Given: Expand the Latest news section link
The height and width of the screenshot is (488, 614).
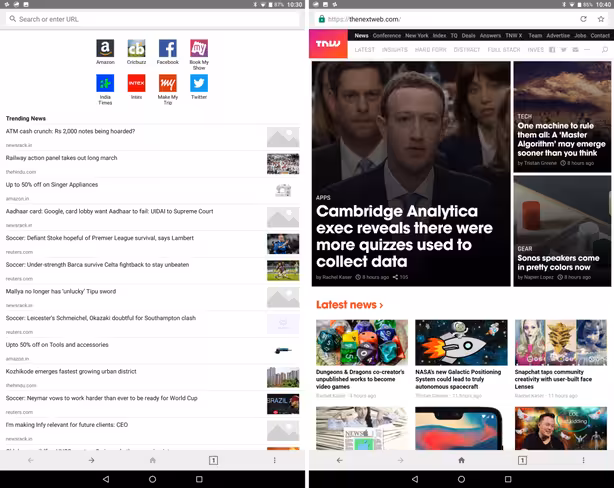Looking at the screenshot, I should pos(349,304).
